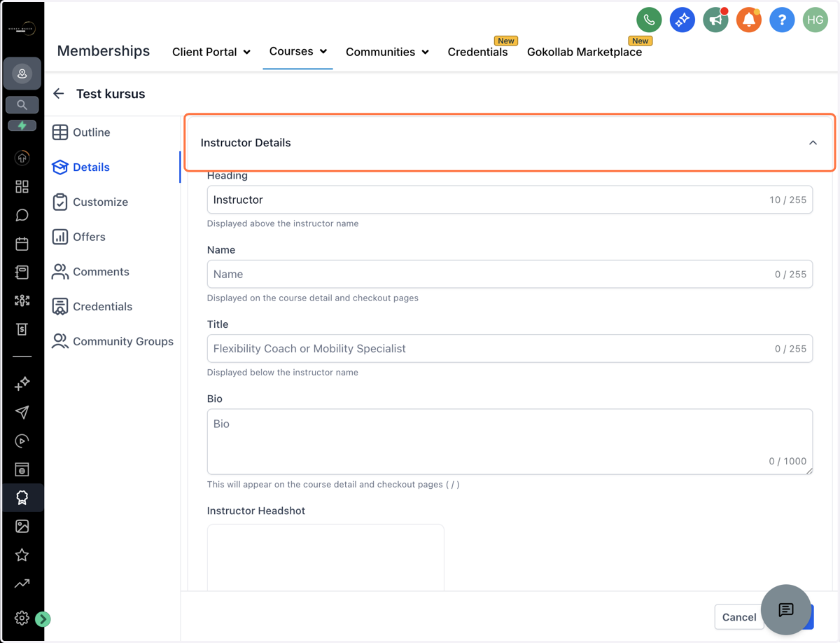Open the trending arrow reporting icon
This screenshot has height=643, width=840.
22,583
